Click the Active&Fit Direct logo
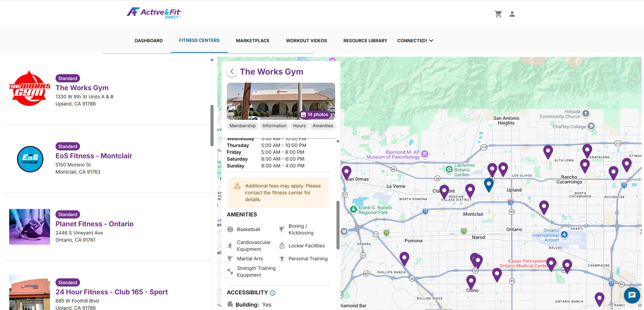The image size is (644, 310). (x=154, y=13)
